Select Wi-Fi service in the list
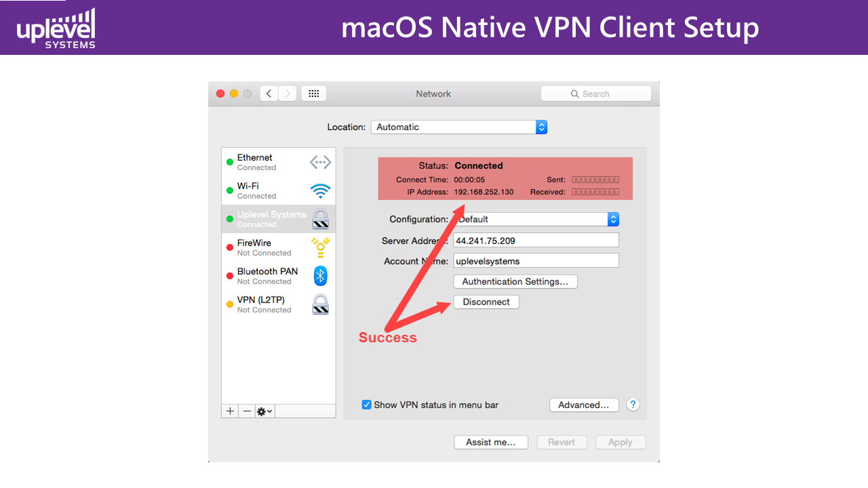 pyautogui.click(x=279, y=190)
